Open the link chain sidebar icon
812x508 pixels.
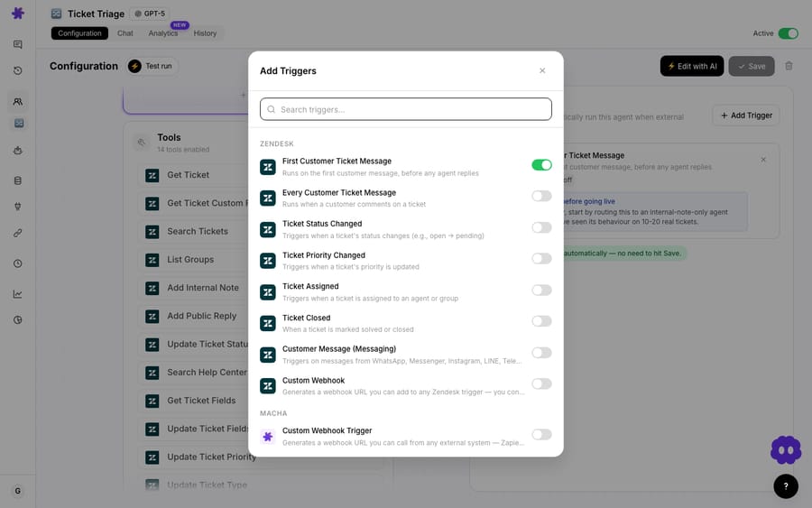coord(18,233)
